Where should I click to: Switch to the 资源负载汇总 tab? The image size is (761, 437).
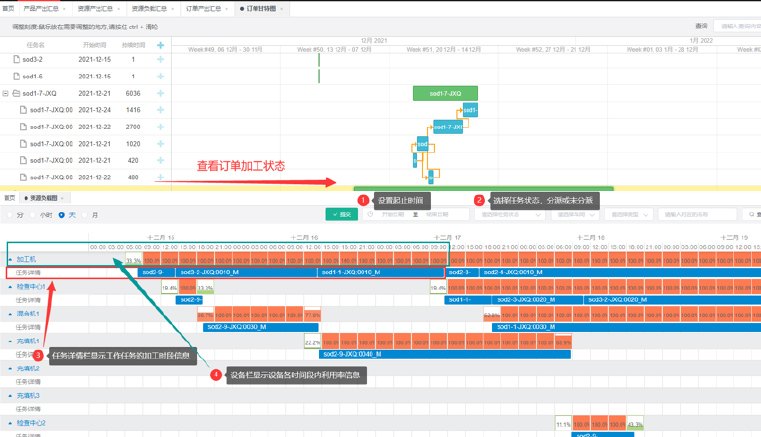153,8
